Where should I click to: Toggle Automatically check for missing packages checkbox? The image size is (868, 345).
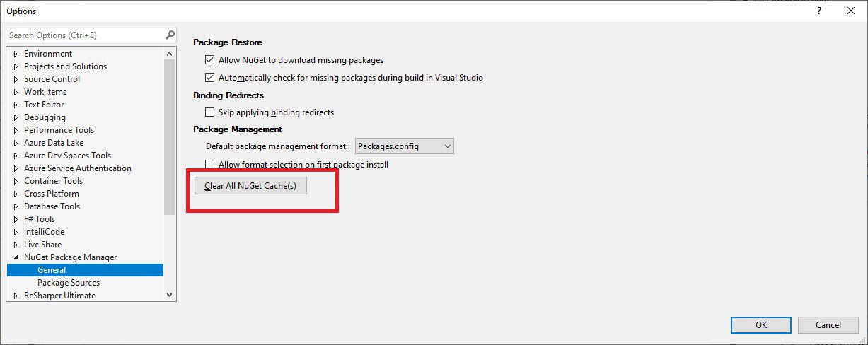tap(209, 78)
